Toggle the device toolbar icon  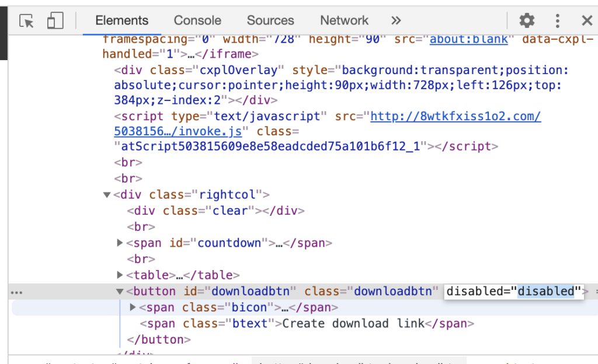(x=55, y=20)
